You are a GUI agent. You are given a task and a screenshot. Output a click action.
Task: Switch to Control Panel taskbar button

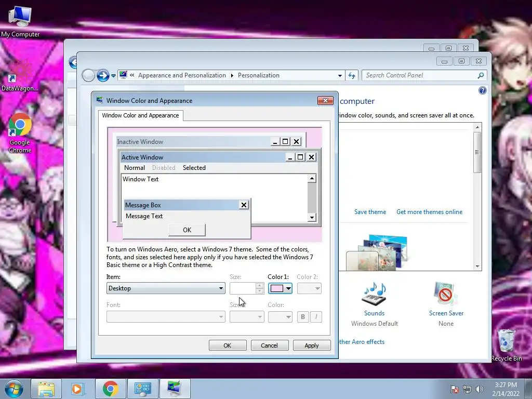[x=142, y=389]
